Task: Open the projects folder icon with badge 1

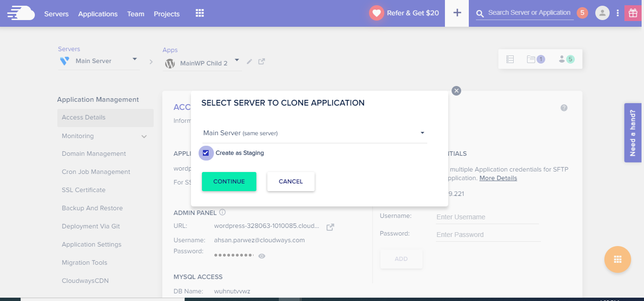Action: pos(536,59)
